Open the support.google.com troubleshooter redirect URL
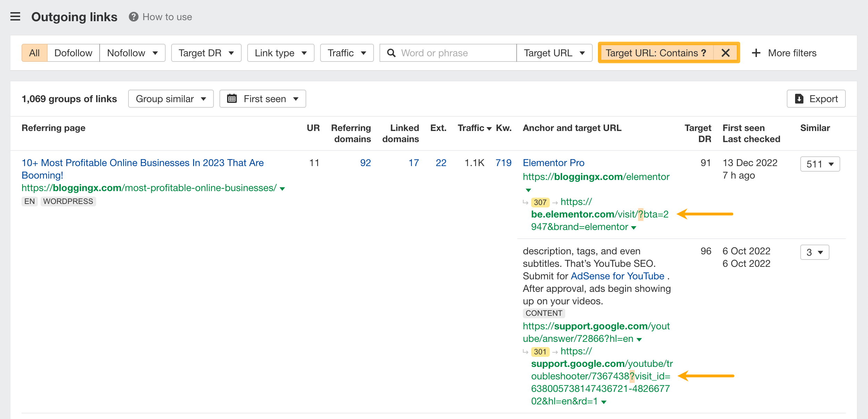Viewport: 868px width, 419px height. click(602, 376)
